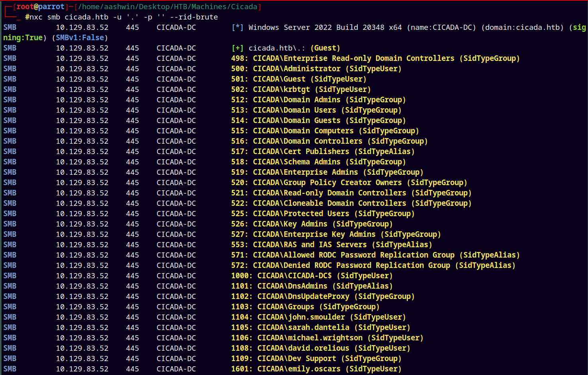The height and width of the screenshot is (375, 588).
Task: Click the SMBv1:False text
Action: click(80, 38)
